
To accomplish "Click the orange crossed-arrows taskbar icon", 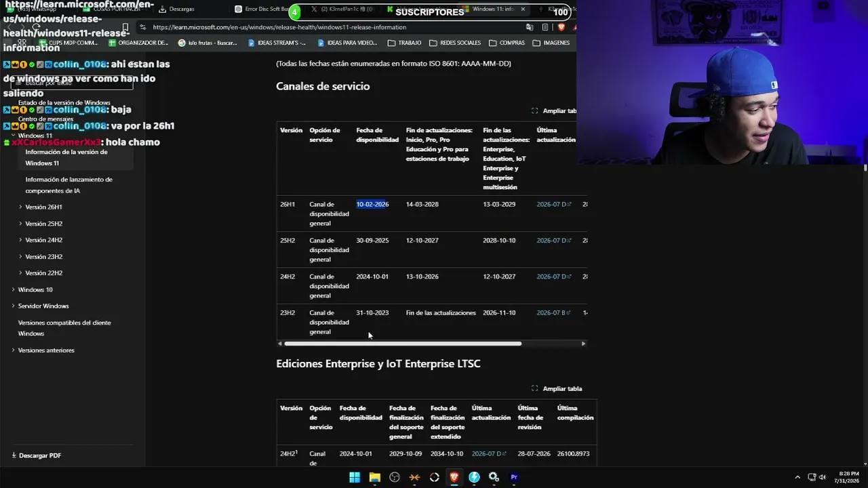I will coord(414,477).
